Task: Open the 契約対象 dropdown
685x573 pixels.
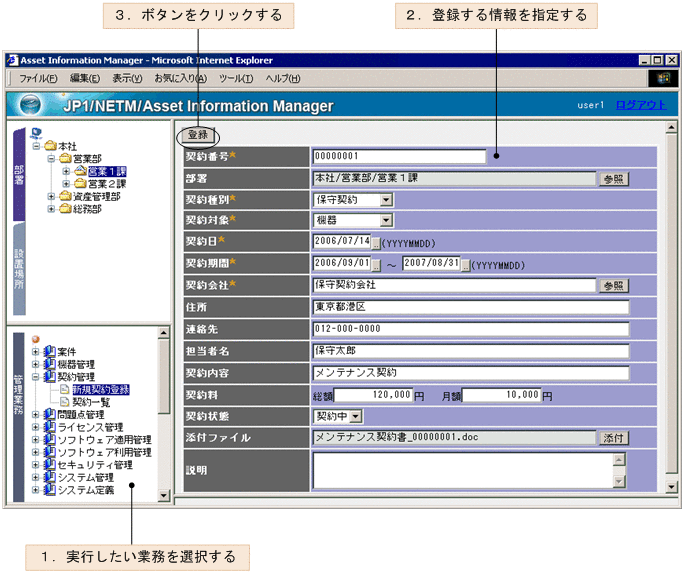Action: pos(386,220)
